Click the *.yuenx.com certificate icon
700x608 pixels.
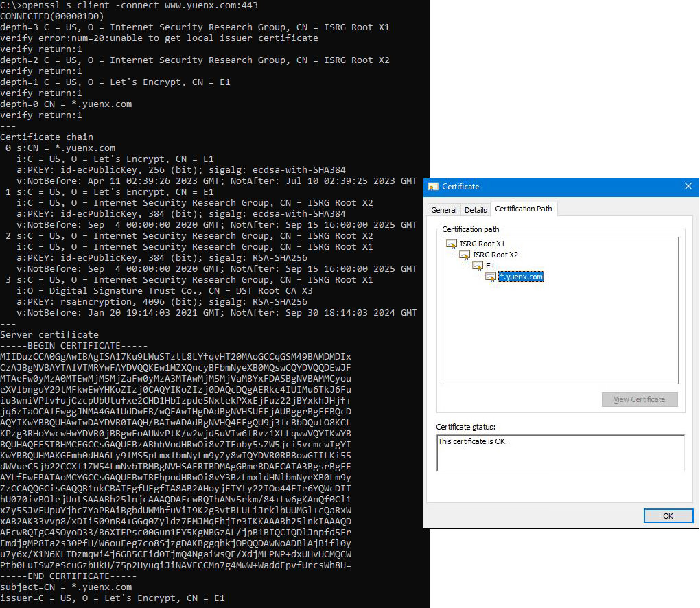tap(490, 277)
